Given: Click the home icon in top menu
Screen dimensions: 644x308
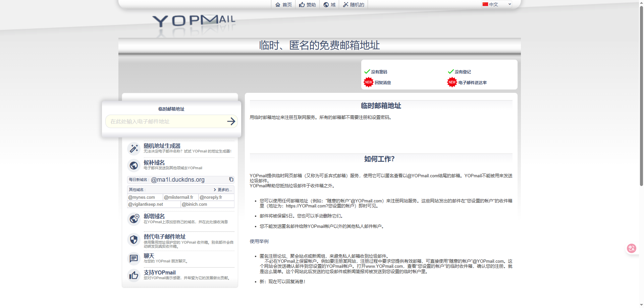Looking at the screenshot, I should coord(277,5).
